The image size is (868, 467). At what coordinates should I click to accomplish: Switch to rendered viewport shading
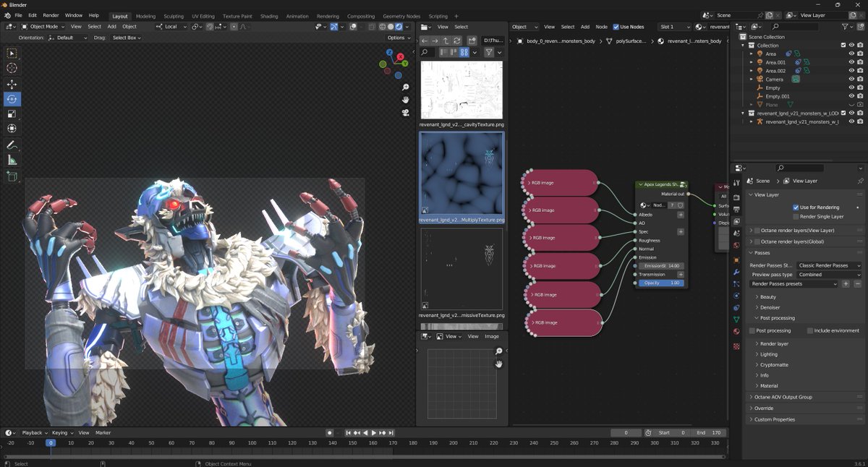coord(399,27)
